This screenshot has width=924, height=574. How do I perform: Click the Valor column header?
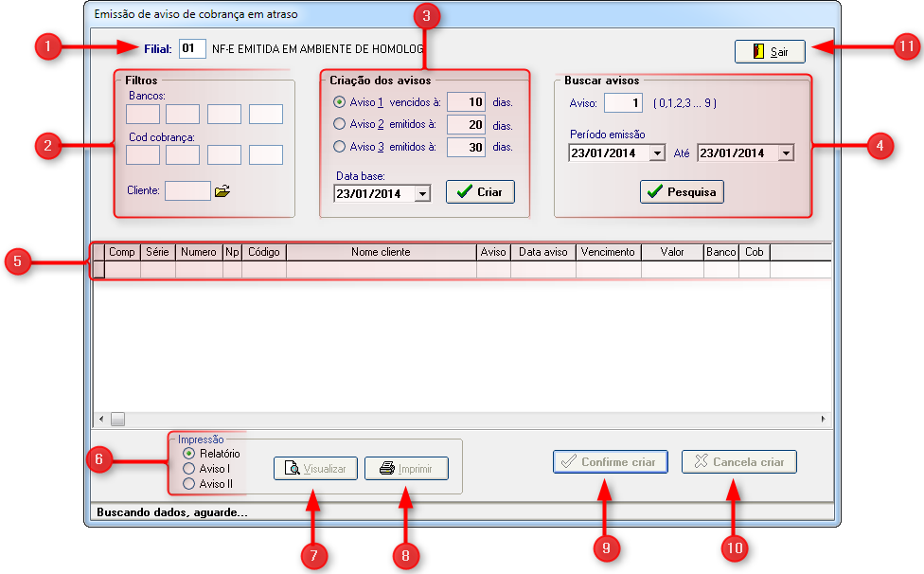pyautogui.click(x=672, y=252)
